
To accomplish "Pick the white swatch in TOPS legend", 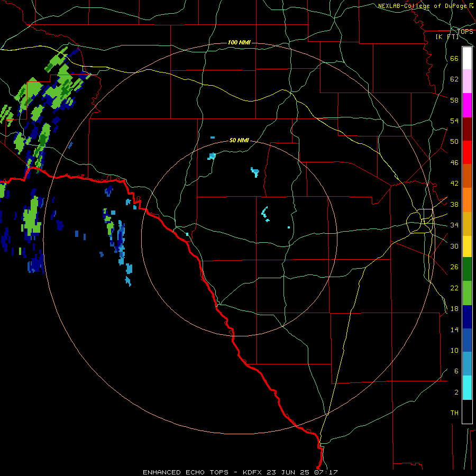I will 467,58.
